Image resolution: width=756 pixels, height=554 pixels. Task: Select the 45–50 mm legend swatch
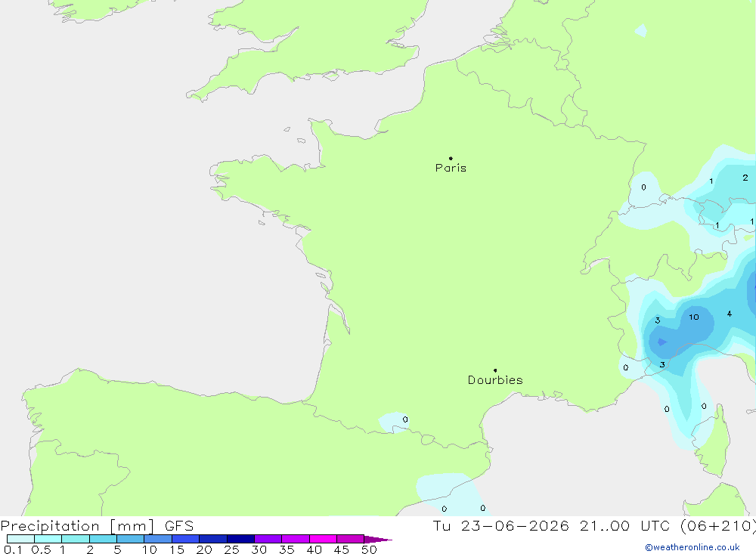pos(351,539)
